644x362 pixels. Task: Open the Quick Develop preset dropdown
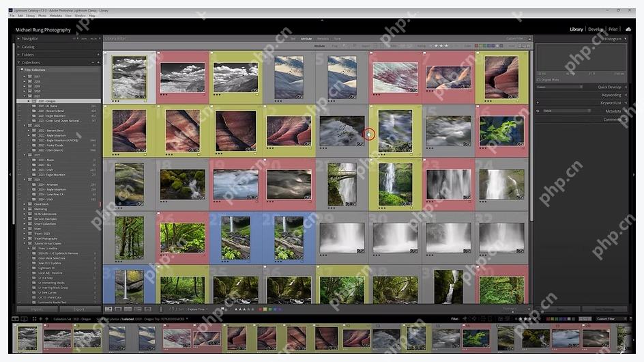tap(560, 87)
